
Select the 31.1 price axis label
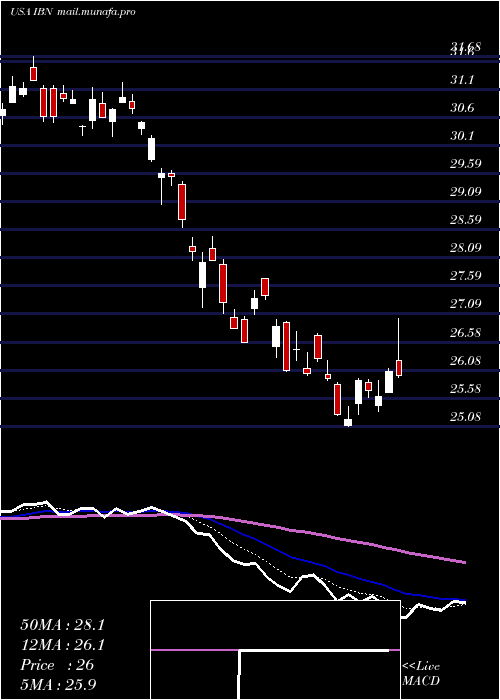click(x=462, y=80)
